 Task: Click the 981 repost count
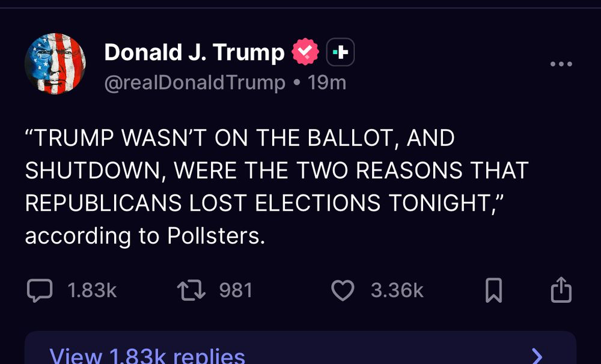[236, 291]
